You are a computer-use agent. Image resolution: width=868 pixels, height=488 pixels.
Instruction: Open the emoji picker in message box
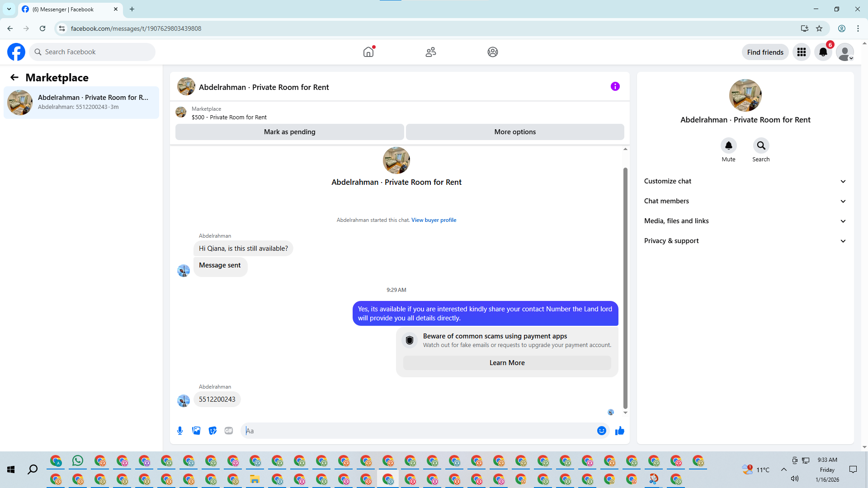coord(601,431)
